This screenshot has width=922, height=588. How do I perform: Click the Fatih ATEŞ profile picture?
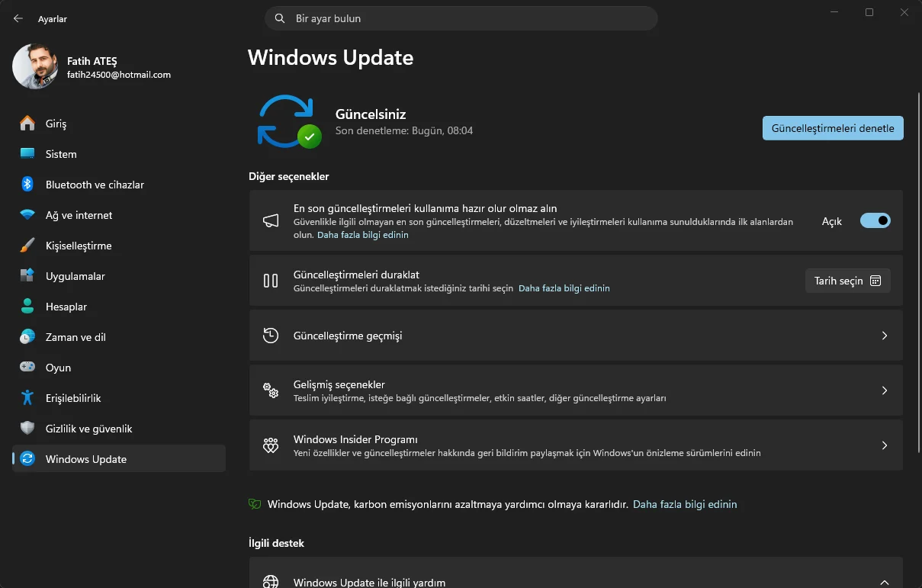coord(35,66)
